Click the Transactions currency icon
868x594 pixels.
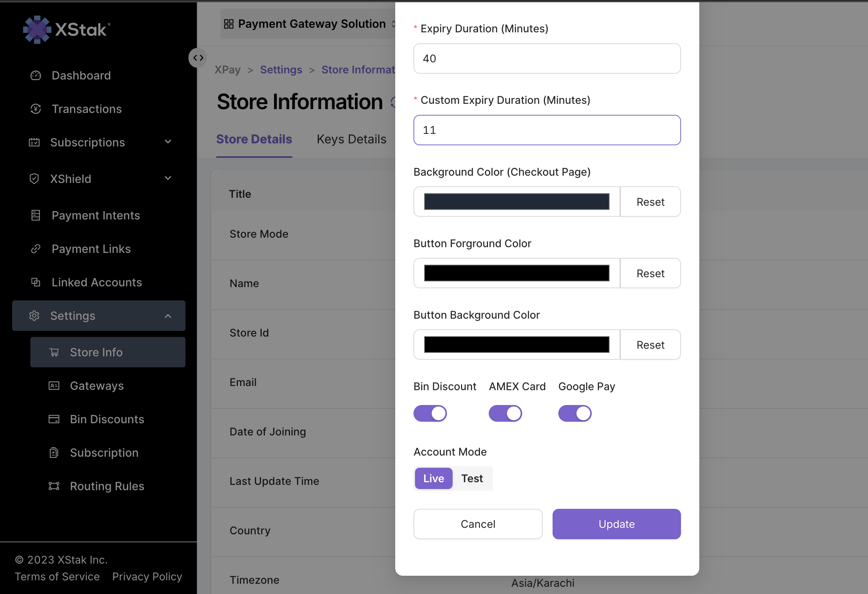pos(36,109)
